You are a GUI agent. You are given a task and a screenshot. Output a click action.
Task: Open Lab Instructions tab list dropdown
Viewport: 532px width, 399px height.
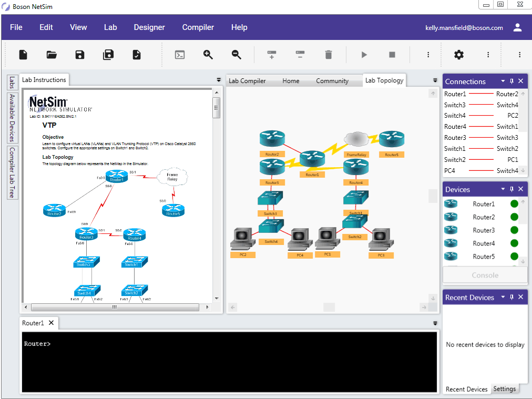click(219, 80)
